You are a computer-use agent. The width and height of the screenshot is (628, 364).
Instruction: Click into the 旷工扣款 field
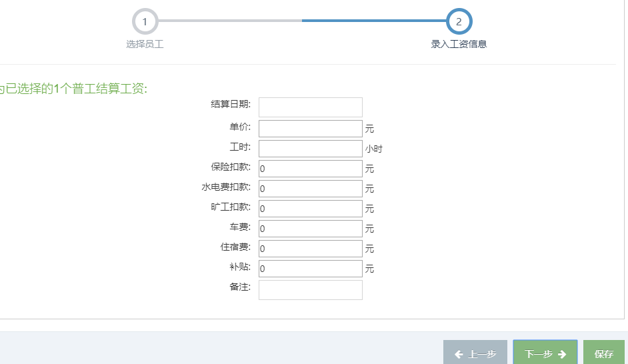(310, 209)
